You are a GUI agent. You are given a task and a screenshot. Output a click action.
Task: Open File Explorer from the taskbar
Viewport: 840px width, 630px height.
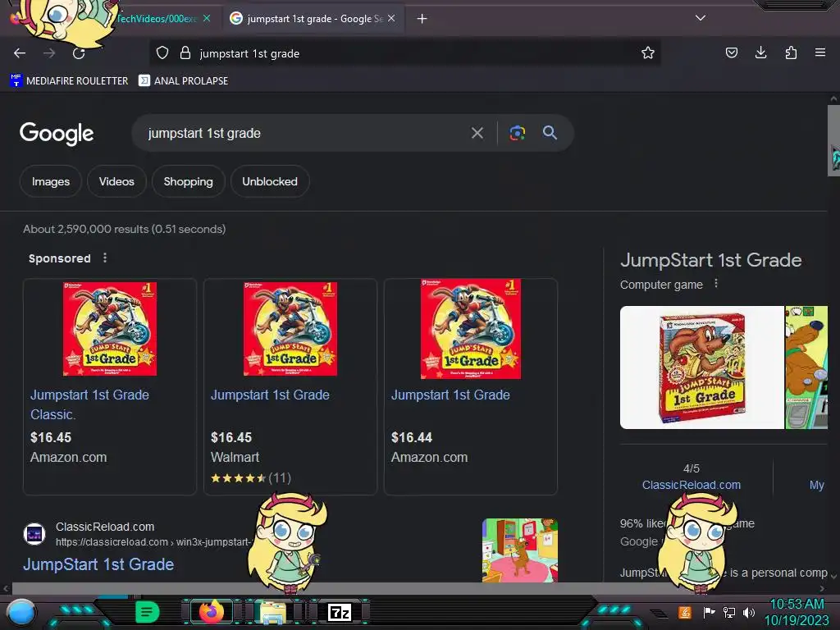[272, 612]
